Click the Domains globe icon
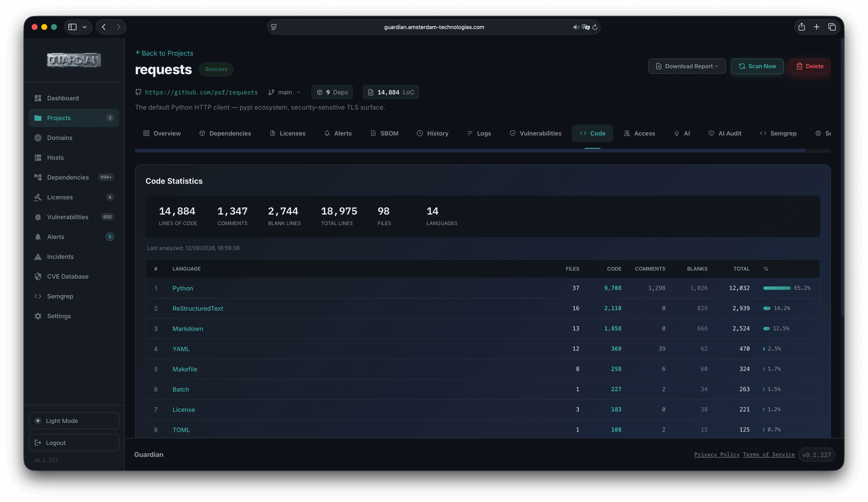The image size is (868, 502). click(x=38, y=138)
